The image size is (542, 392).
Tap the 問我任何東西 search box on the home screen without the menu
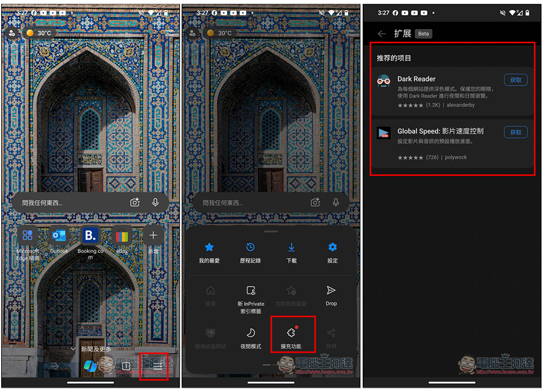[x=91, y=202]
